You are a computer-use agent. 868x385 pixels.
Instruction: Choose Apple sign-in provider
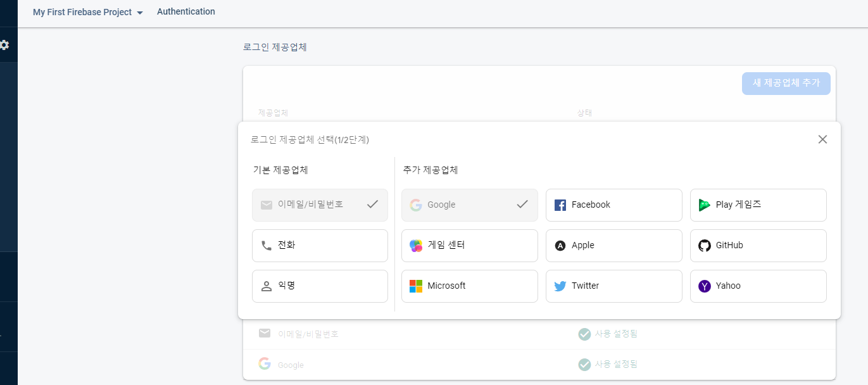coord(614,246)
